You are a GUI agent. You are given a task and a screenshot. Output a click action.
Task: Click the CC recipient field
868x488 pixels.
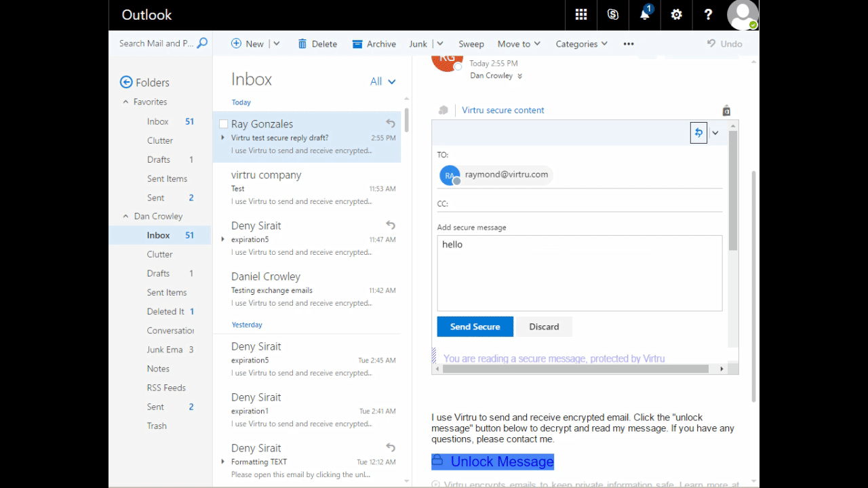pos(579,204)
